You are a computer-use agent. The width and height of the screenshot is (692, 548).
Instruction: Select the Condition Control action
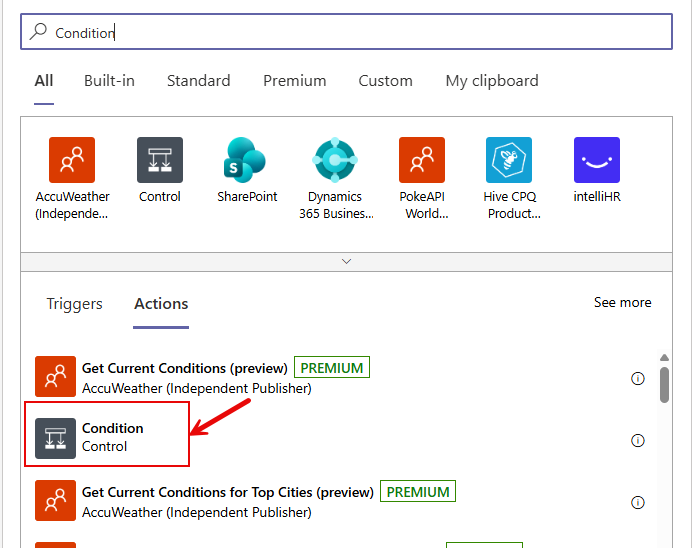112,437
